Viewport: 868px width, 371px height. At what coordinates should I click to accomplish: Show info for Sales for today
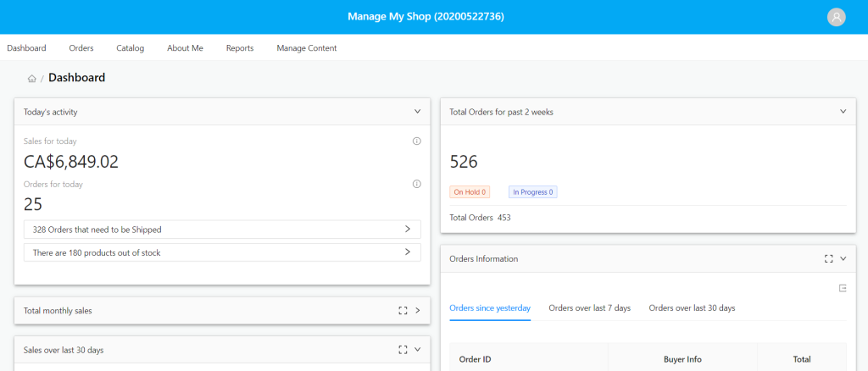pyautogui.click(x=417, y=141)
